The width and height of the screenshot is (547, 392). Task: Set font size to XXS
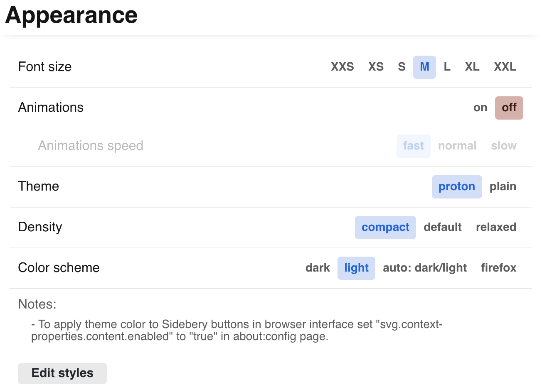tap(342, 67)
